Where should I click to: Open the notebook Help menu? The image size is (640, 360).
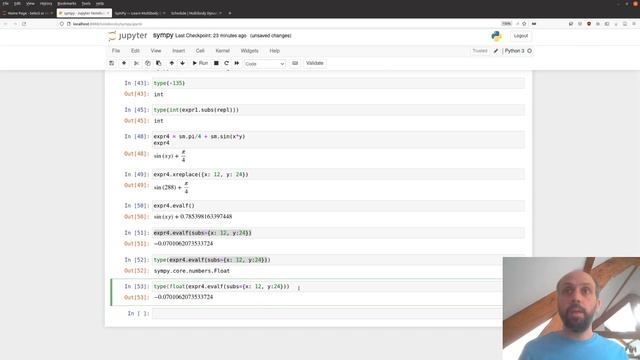click(275, 51)
